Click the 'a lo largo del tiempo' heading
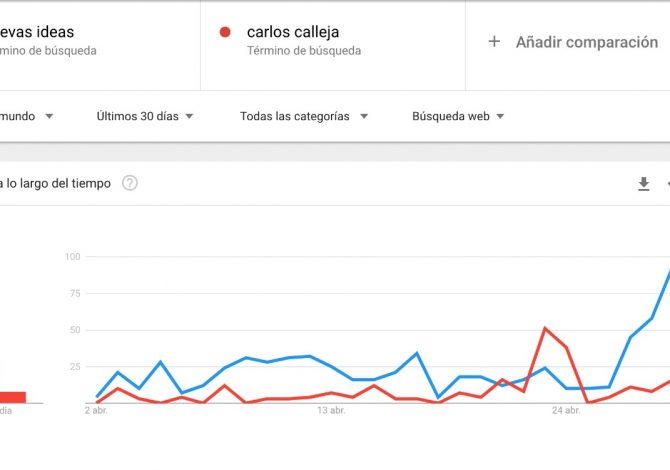670x470 pixels. (56, 183)
